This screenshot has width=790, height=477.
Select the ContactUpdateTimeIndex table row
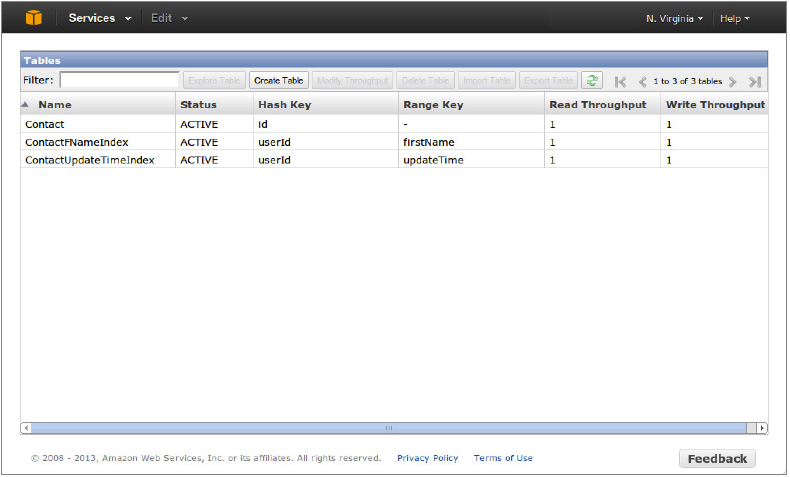coord(394,160)
